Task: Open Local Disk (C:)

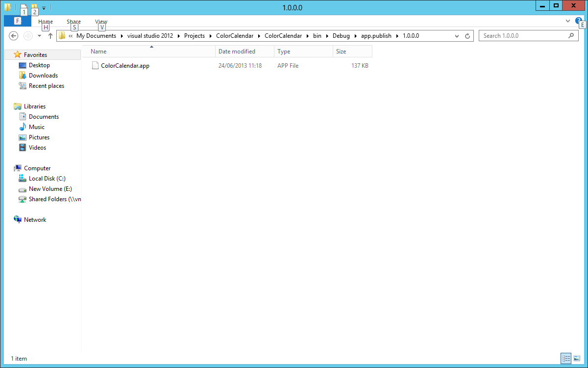Action: pos(47,179)
